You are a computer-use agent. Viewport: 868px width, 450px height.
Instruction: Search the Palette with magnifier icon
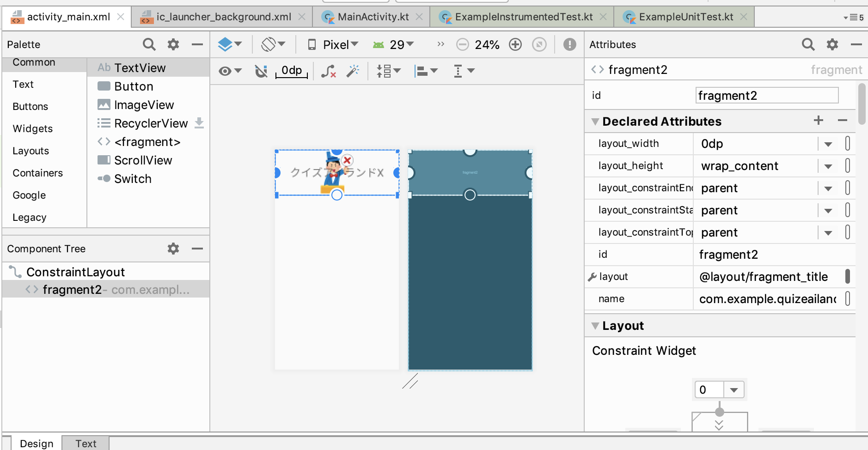149,44
